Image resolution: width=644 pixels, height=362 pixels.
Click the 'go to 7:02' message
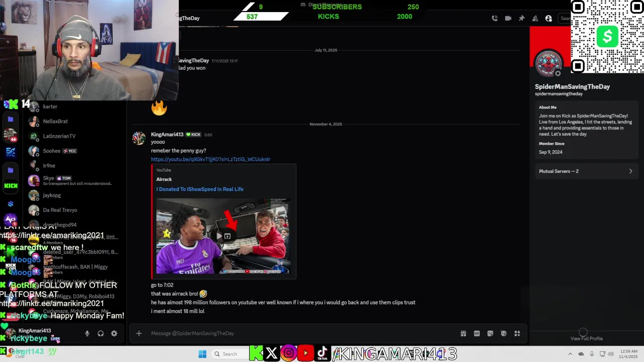[162, 285]
